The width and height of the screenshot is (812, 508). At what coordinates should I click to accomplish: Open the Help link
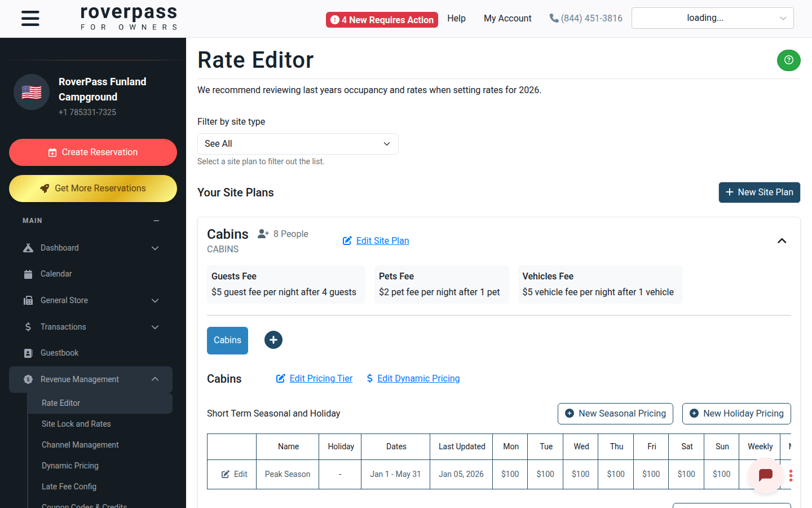pos(456,19)
